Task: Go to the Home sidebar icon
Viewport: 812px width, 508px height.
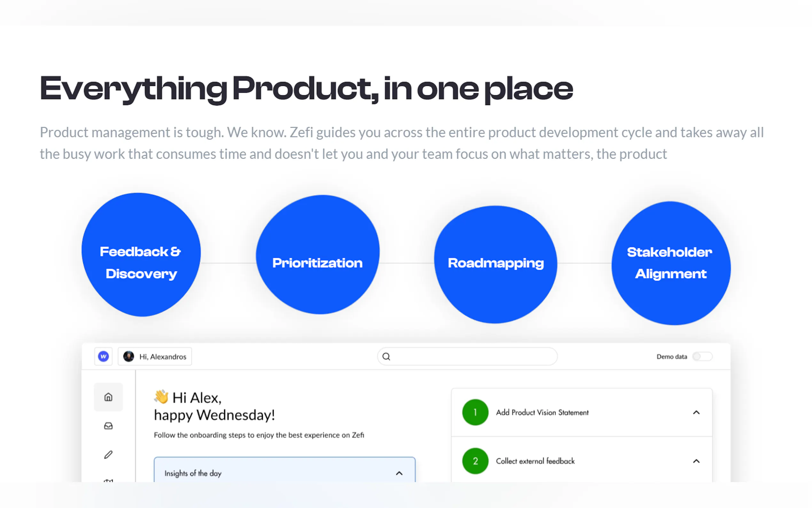Action: (108, 397)
